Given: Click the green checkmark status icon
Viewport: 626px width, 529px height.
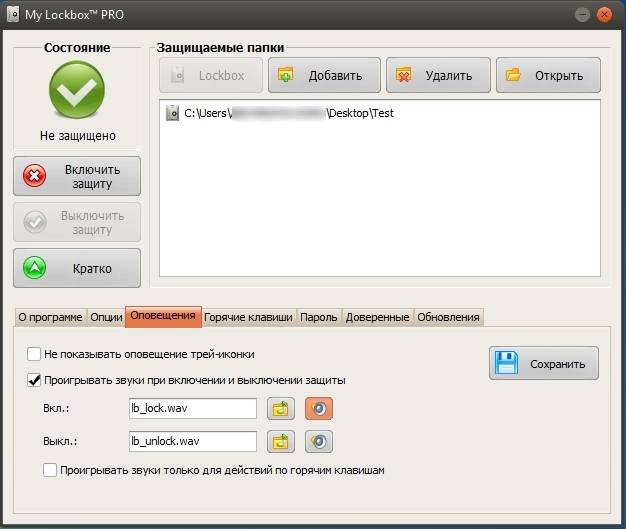Looking at the screenshot, I should coord(77,90).
